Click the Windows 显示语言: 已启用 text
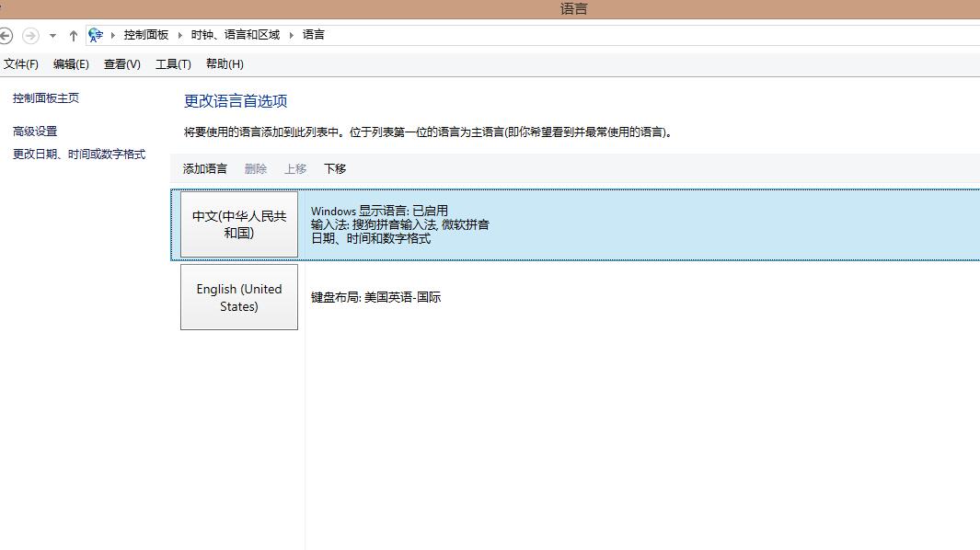 tap(379, 212)
